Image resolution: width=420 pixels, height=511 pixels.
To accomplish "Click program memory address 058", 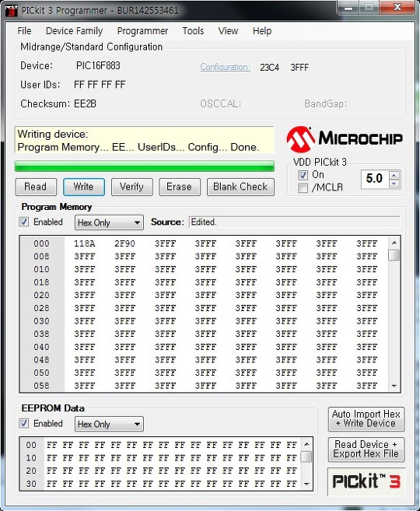I will click(42, 386).
